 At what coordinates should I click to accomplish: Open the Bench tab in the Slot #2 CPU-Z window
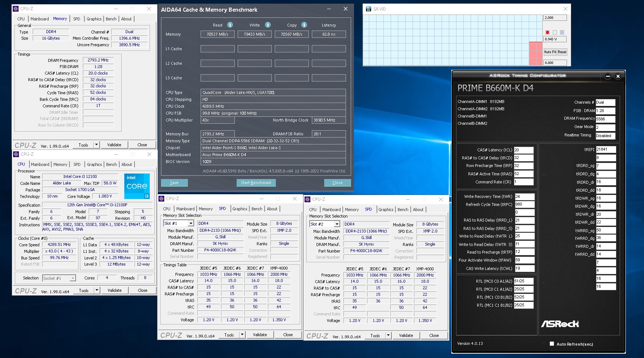coord(403,210)
